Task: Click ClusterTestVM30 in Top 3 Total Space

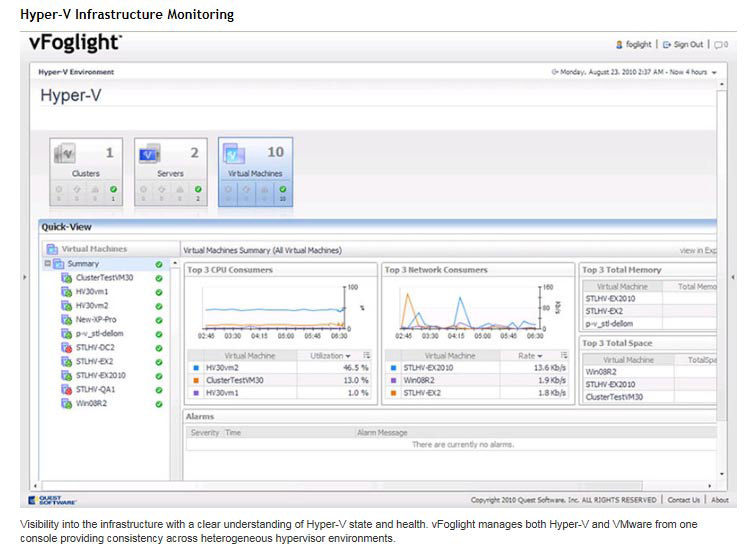Action: [614, 397]
